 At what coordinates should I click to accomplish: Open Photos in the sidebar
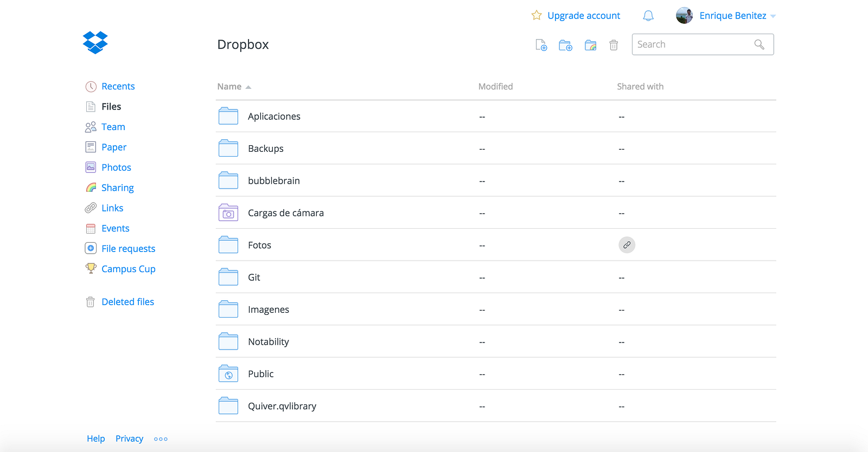(117, 167)
